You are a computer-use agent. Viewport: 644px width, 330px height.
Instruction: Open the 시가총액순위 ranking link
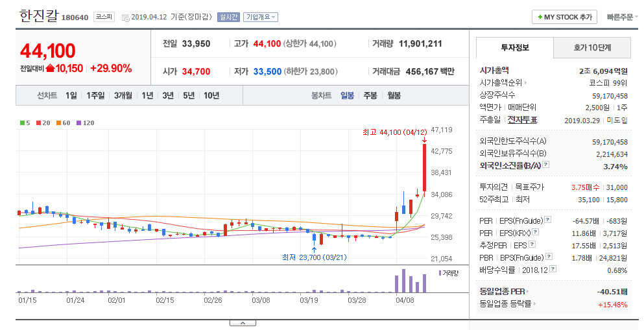click(x=503, y=83)
